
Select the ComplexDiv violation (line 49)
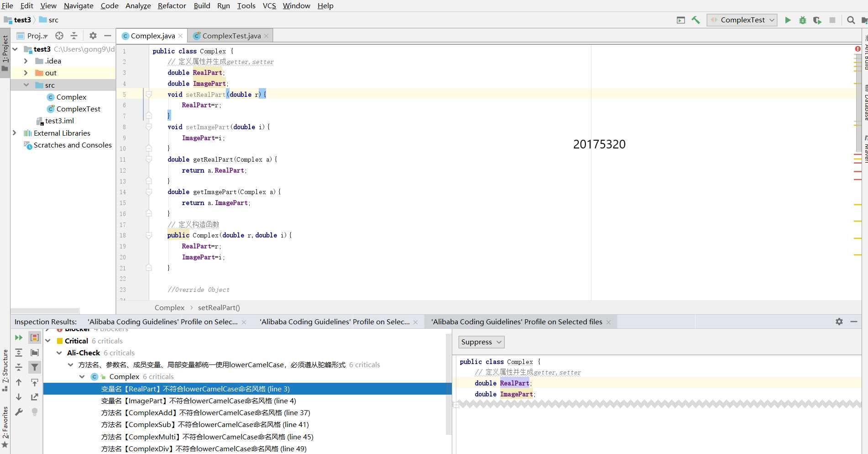click(204, 449)
